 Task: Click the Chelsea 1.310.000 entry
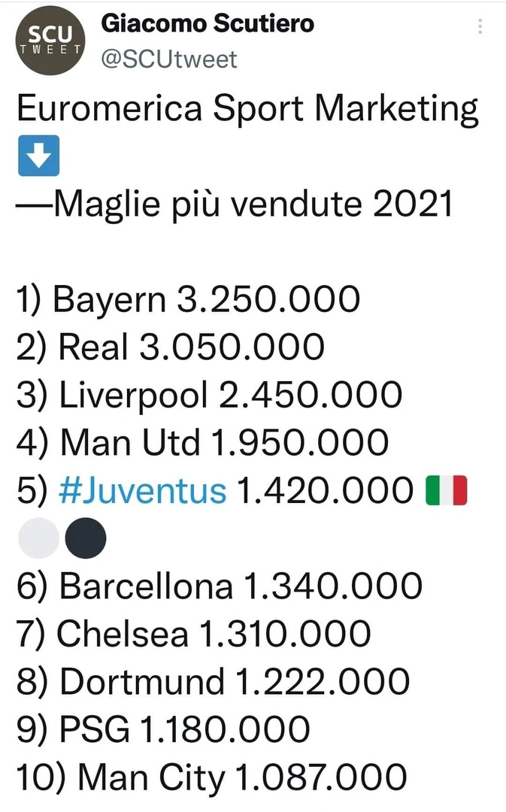[x=193, y=634]
